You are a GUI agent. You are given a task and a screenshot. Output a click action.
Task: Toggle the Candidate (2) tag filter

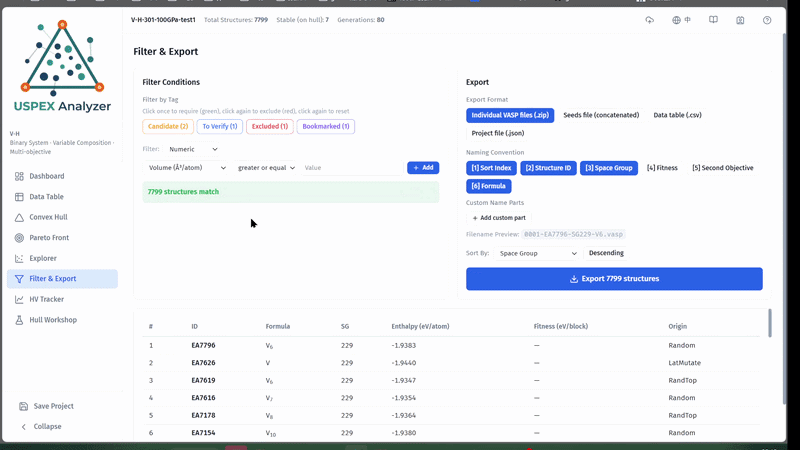[168, 127]
